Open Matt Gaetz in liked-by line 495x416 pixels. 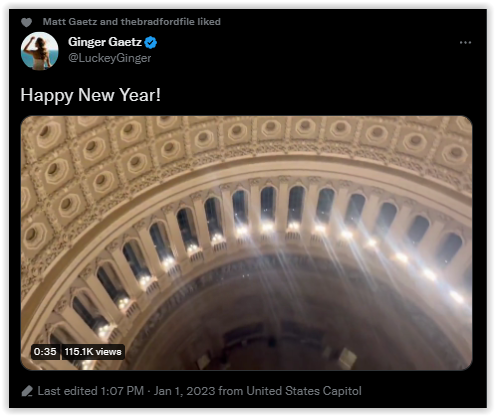[x=70, y=22]
